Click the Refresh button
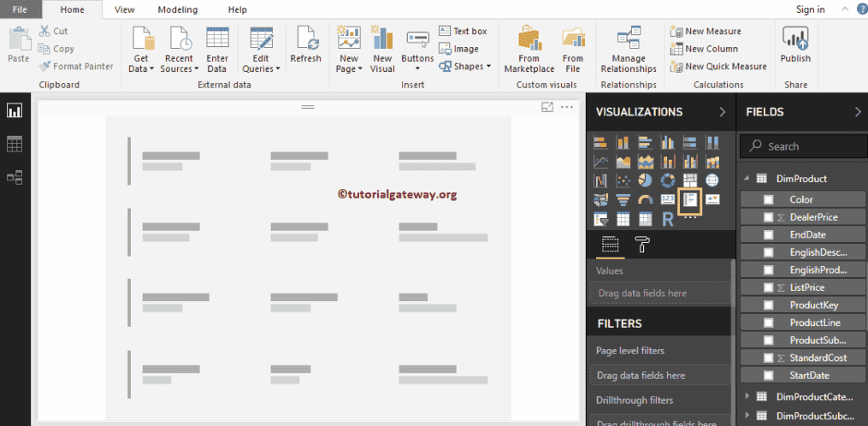This screenshot has height=426, width=868. [305, 44]
